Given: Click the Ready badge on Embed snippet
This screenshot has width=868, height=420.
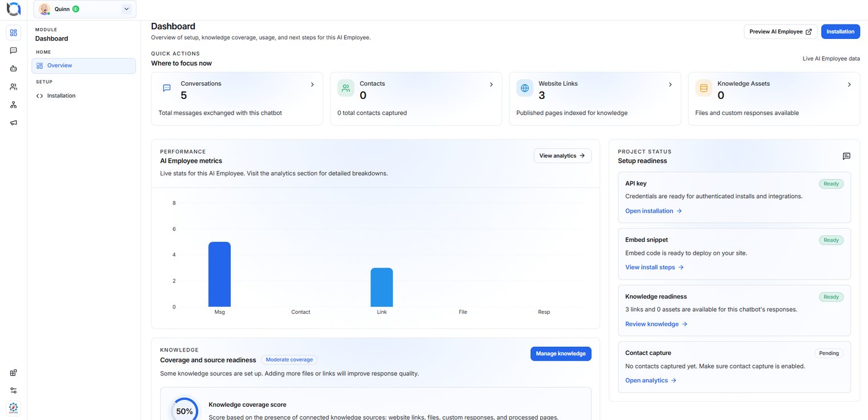Looking at the screenshot, I should point(831,240).
